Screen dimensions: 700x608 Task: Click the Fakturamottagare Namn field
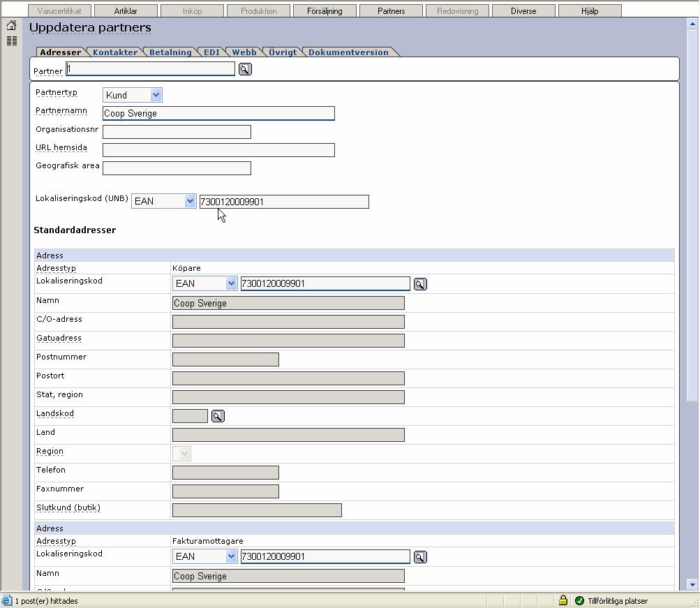(288, 576)
